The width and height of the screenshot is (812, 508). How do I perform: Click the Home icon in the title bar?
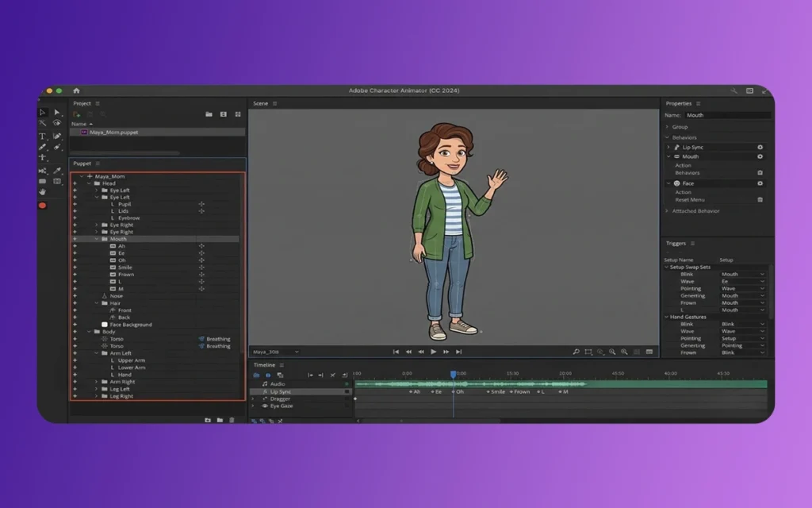click(x=76, y=90)
